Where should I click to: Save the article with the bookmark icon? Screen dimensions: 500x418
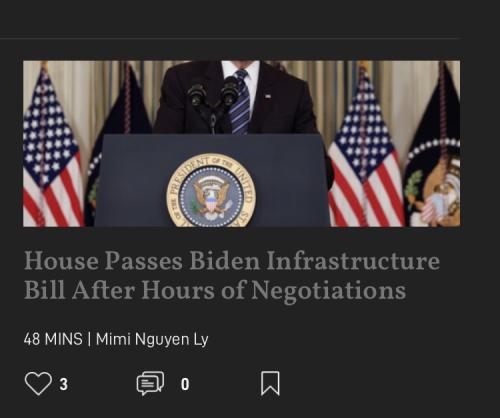[270, 383]
